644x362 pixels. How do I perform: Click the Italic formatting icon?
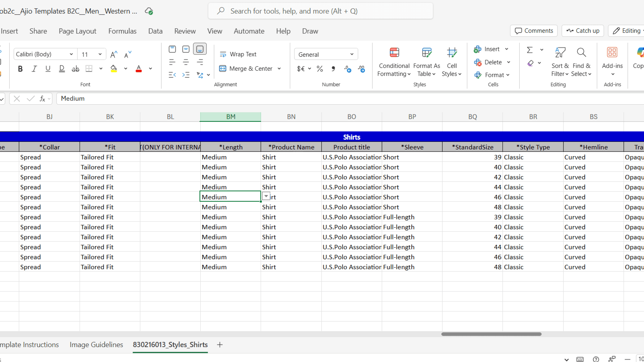coord(34,68)
